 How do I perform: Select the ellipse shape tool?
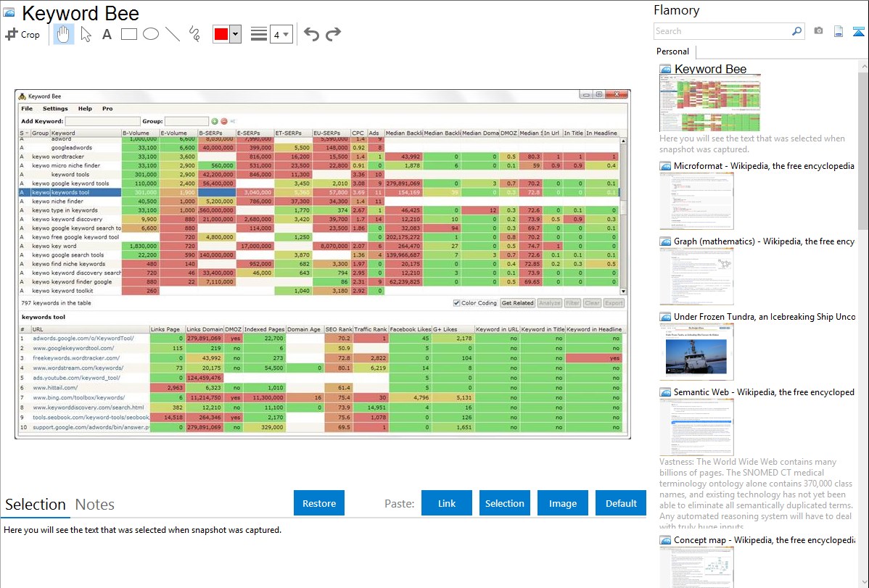151,34
